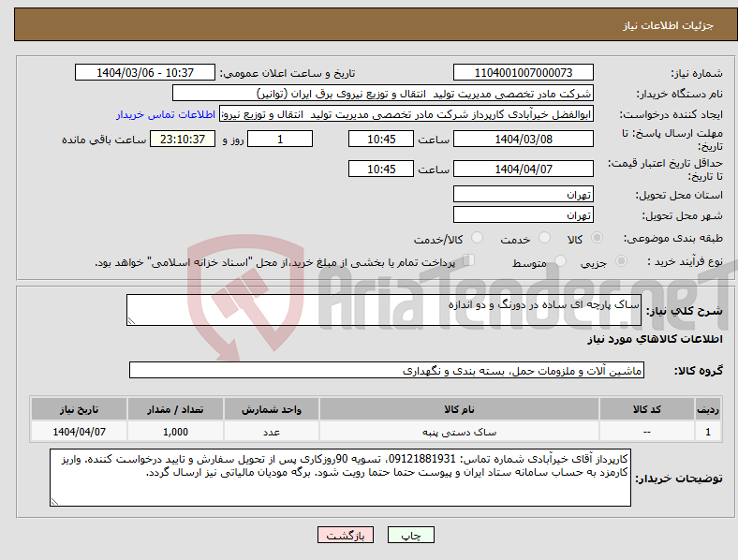Click the delivery province field تهران
This screenshot has height=560, width=738.
point(523,194)
